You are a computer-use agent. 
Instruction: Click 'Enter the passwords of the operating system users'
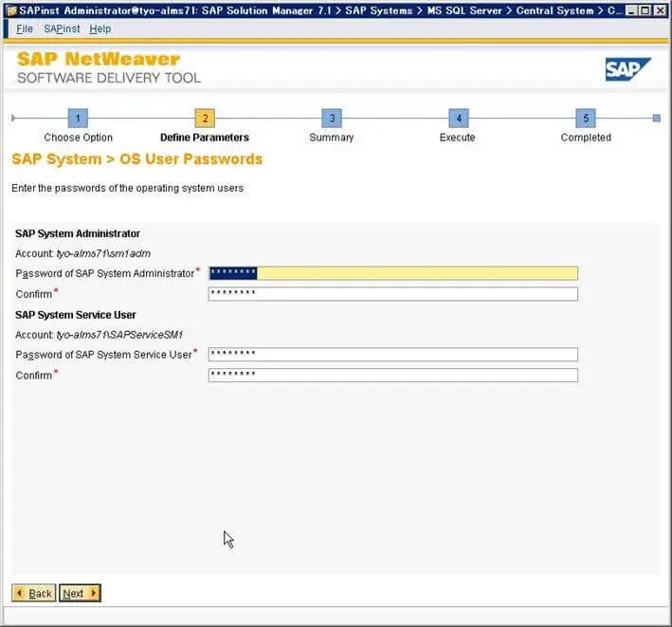pyautogui.click(x=127, y=188)
